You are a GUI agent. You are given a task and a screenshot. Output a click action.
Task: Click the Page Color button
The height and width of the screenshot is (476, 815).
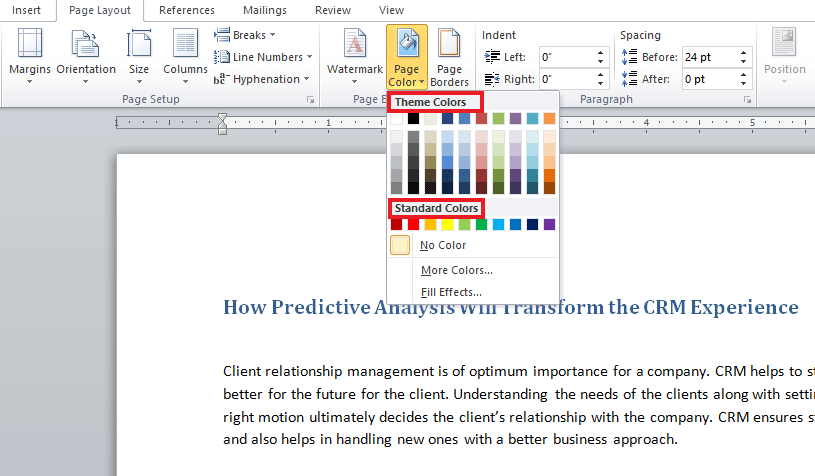point(406,56)
